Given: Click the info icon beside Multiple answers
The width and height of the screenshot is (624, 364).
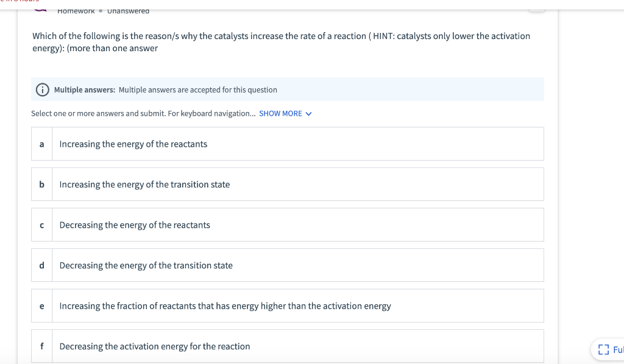Looking at the screenshot, I should [43, 90].
